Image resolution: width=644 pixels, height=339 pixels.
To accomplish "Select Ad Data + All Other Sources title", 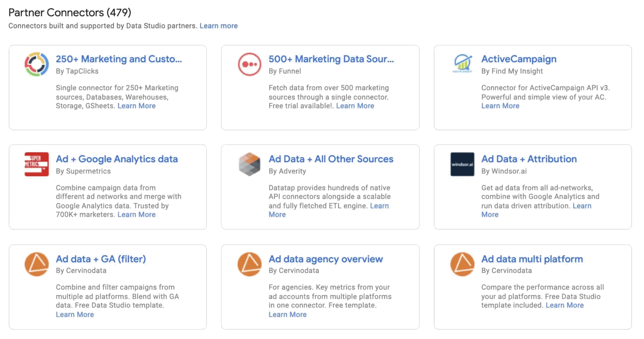I will tap(331, 159).
